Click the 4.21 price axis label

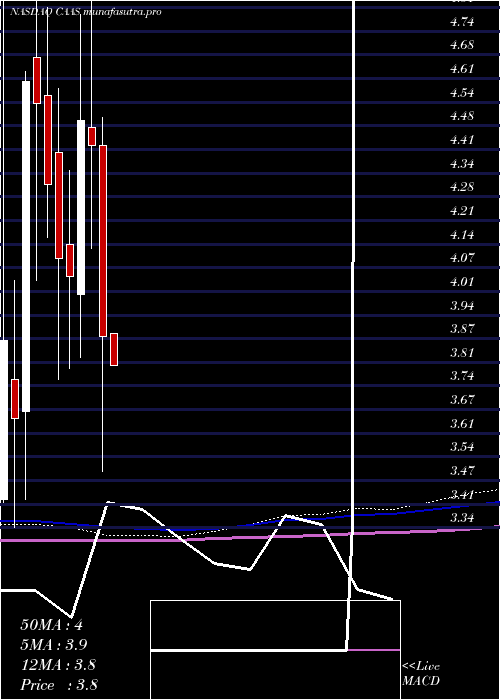[462, 211]
